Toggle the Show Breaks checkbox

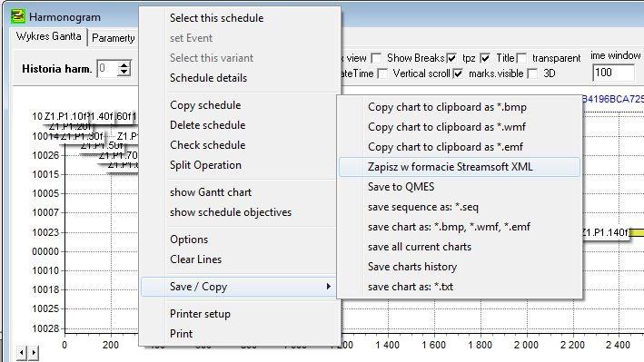(x=376, y=58)
